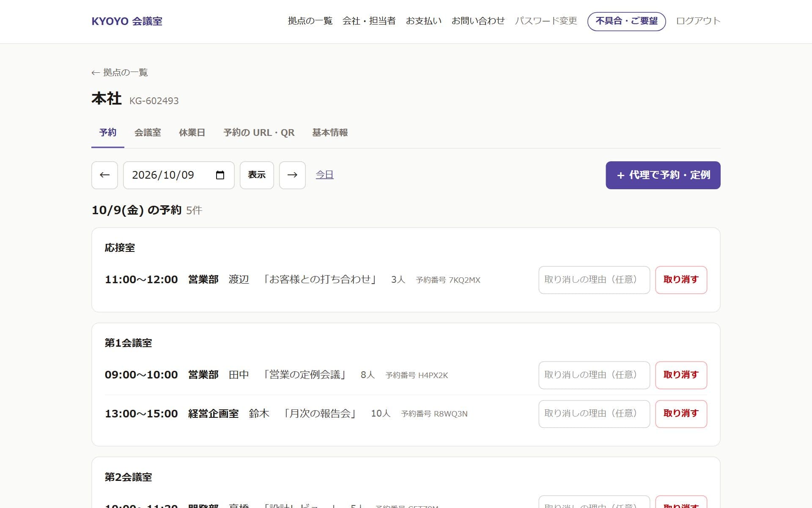Screen dimensions: 812x508
Task: Open the 予約 tab
Action: tap(108, 133)
